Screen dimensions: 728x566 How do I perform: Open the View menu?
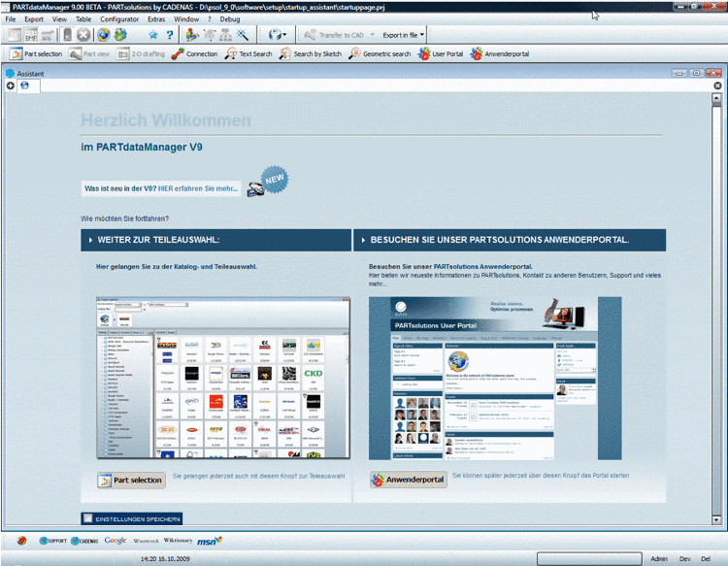click(59, 19)
